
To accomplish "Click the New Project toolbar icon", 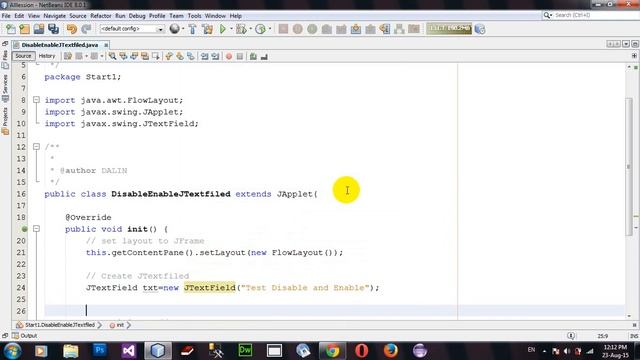I will coord(24,29).
